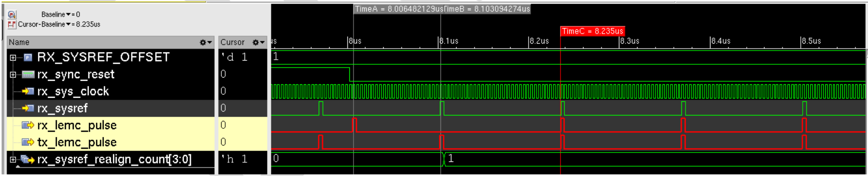Click the 8.1us tick on the time ruler
Viewport: 868px width, 176px height.
coord(449,41)
